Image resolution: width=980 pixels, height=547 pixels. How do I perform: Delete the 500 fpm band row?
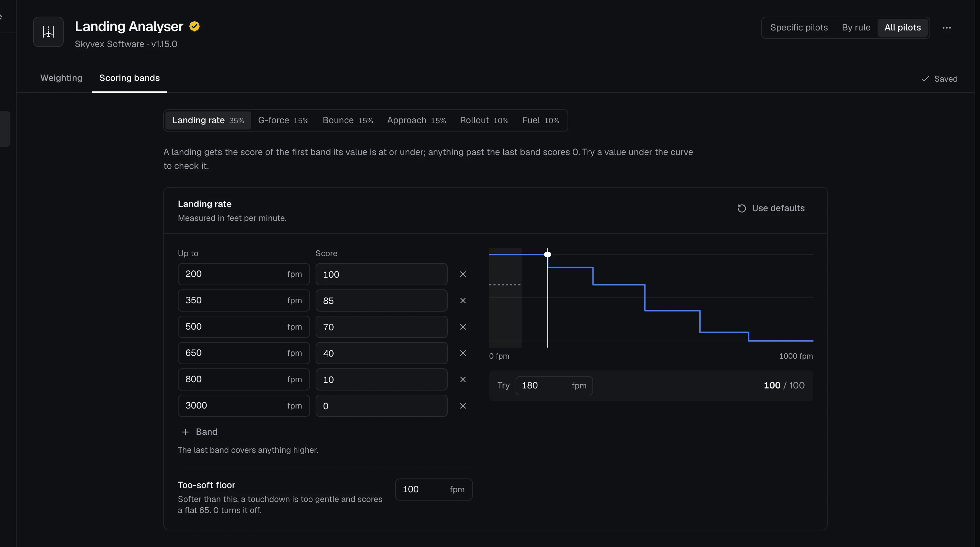(x=463, y=326)
